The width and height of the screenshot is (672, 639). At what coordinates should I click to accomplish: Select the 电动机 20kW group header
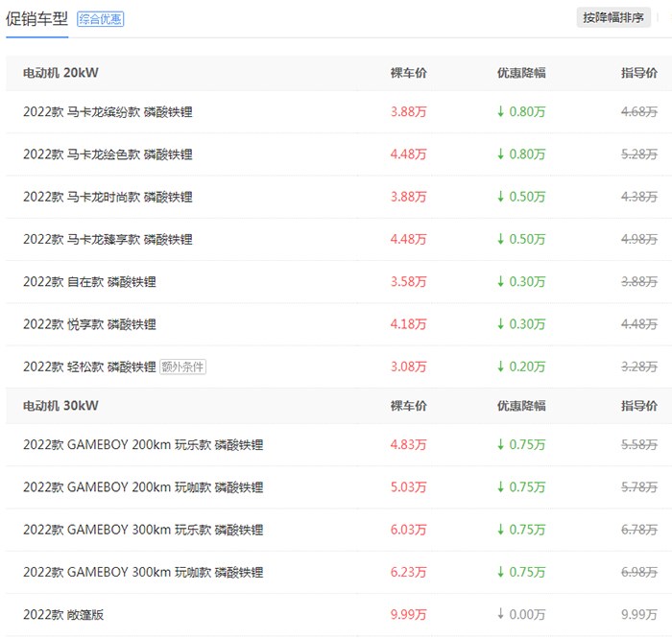[x=60, y=73]
